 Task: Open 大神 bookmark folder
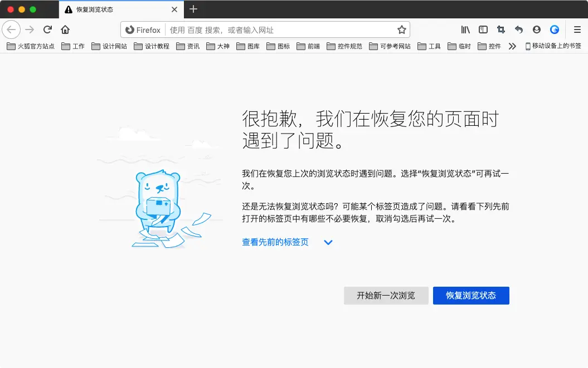[x=218, y=46]
